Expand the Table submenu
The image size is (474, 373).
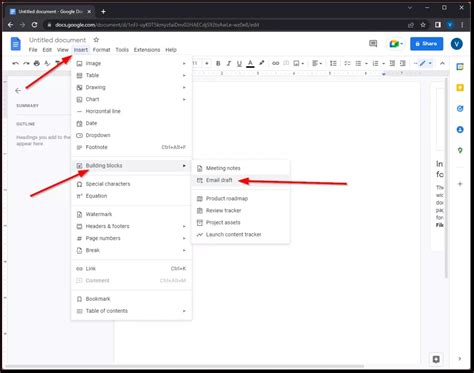click(131, 75)
